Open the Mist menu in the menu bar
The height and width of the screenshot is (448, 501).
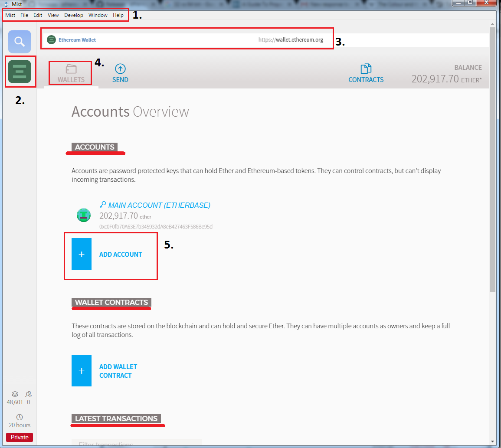(10, 15)
